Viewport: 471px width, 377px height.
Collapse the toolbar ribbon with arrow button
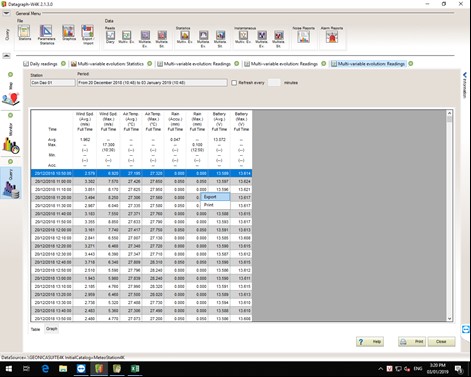(x=6, y=56)
